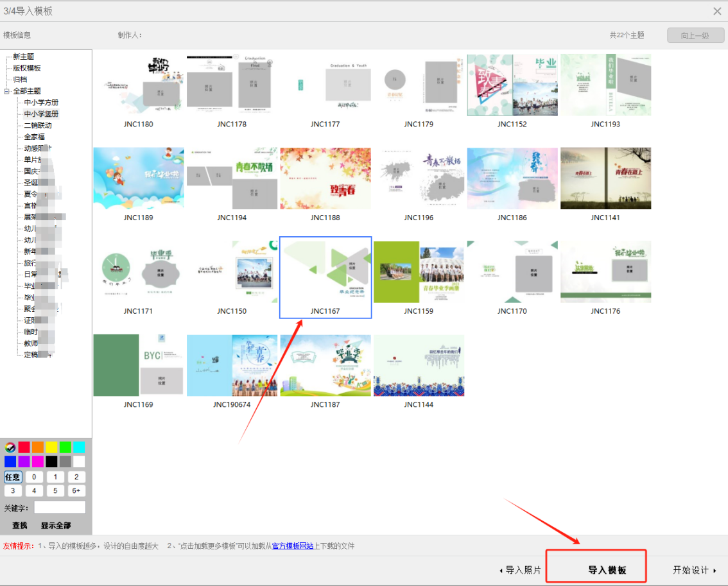Click the multicolor palette icon
This screenshot has height=586, width=728.
[10, 447]
